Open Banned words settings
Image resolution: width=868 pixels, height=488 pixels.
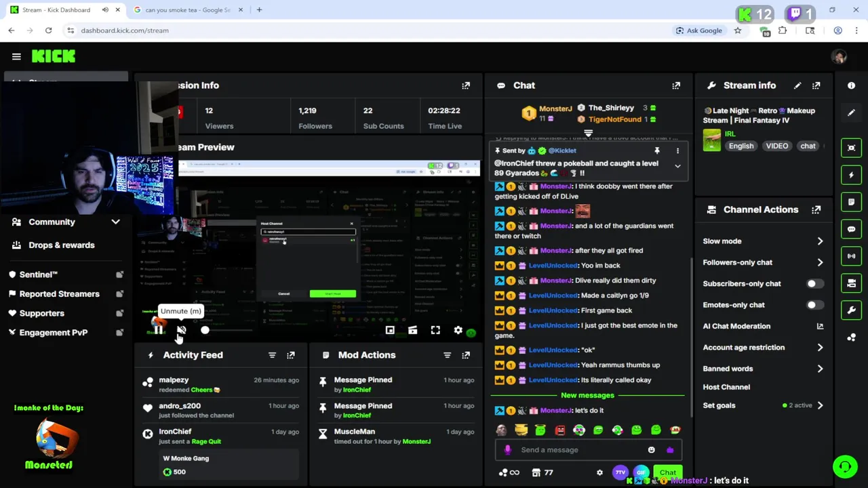pyautogui.click(x=763, y=369)
